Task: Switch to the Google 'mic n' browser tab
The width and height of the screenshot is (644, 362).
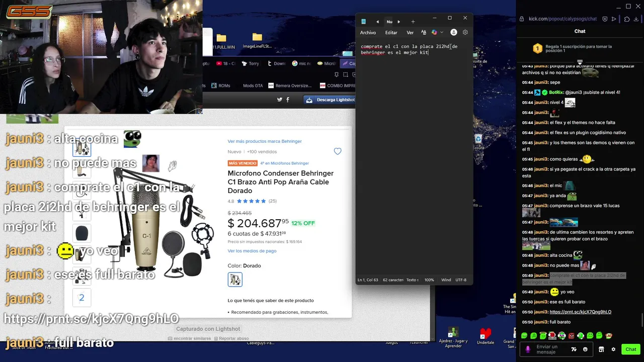Action: click(301, 63)
